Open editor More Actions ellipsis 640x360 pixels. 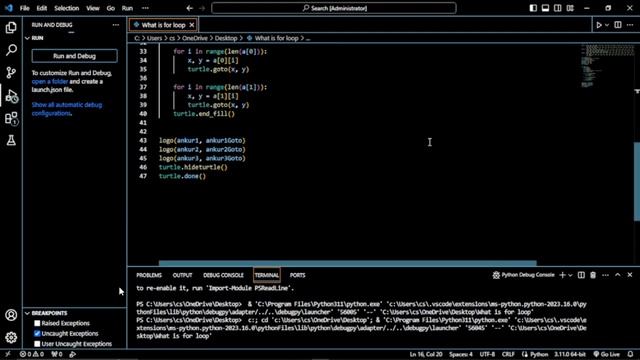point(630,25)
